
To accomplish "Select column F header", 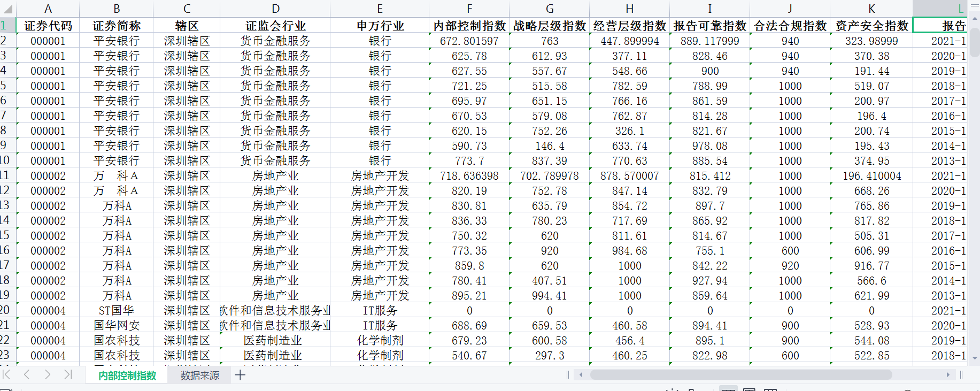I will click(x=469, y=9).
